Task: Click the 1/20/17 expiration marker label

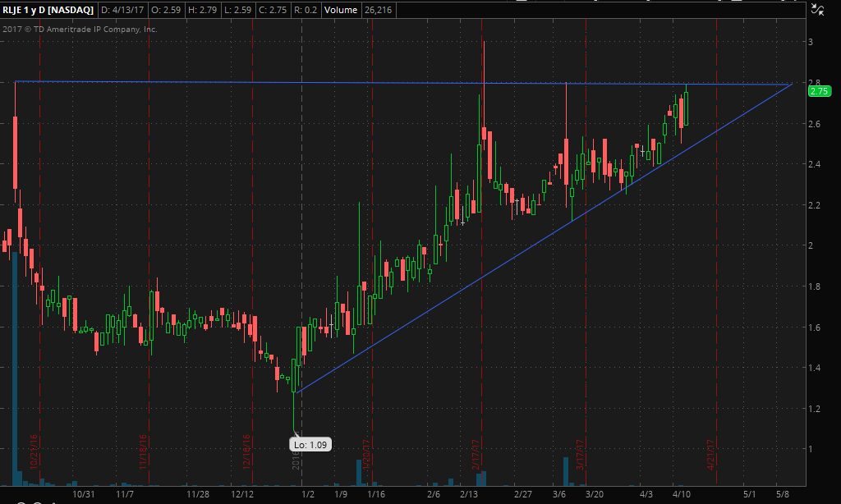Action: point(365,455)
